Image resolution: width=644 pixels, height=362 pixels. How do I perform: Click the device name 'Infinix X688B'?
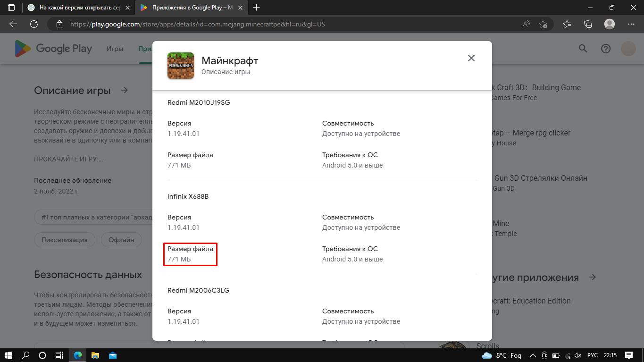click(188, 196)
